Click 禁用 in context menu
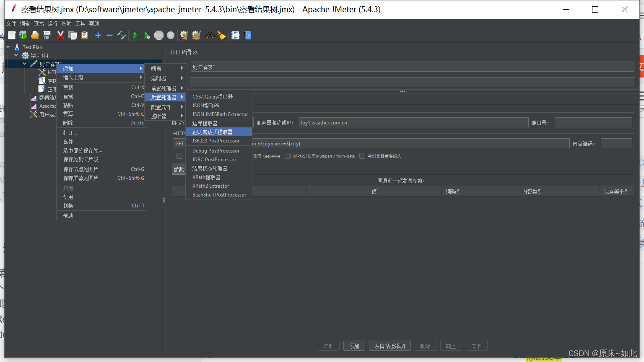644x362 pixels. click(101, 197)
